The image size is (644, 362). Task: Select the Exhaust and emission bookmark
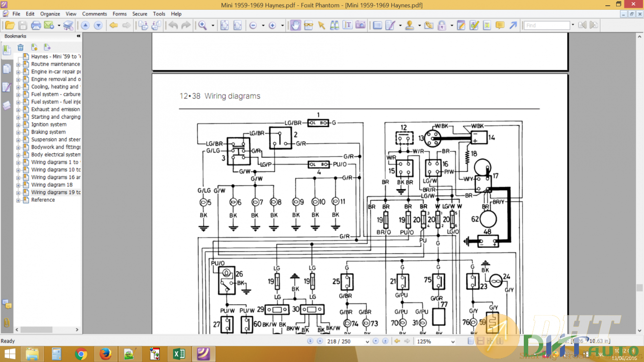(x=56, y=109)
